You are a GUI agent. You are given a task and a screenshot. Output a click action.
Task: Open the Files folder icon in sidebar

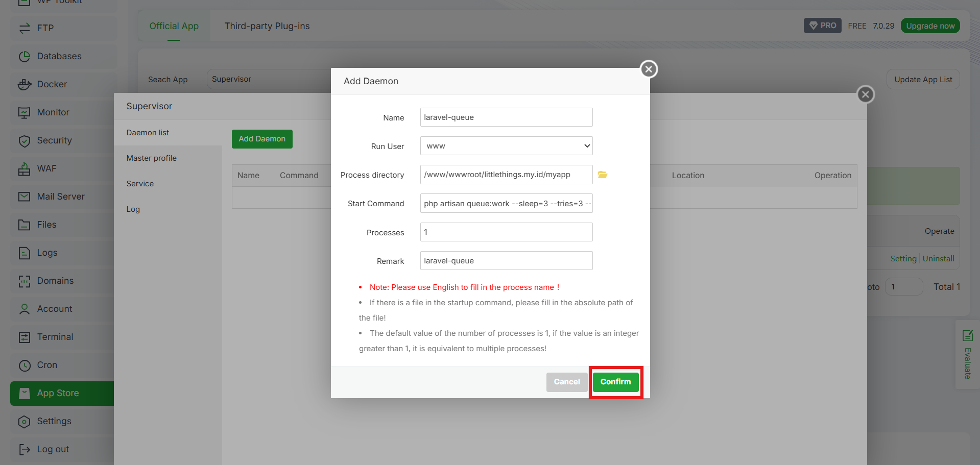(x=24, y=225)
